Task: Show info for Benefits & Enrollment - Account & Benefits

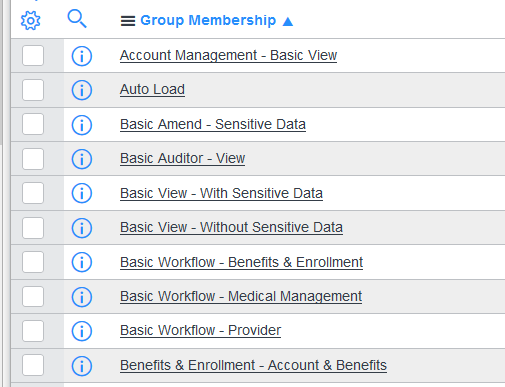Action: tap(82, 366)
